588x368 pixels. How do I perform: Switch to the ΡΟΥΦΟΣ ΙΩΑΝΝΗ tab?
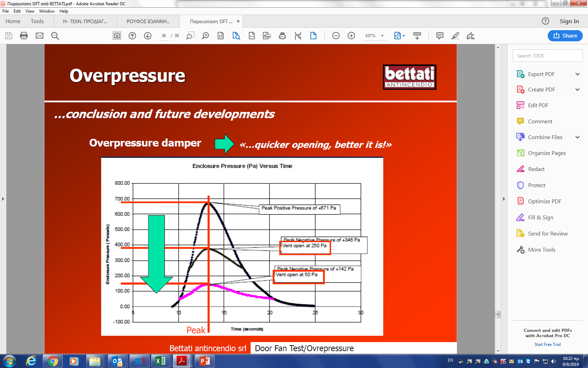tap(148, 21)
